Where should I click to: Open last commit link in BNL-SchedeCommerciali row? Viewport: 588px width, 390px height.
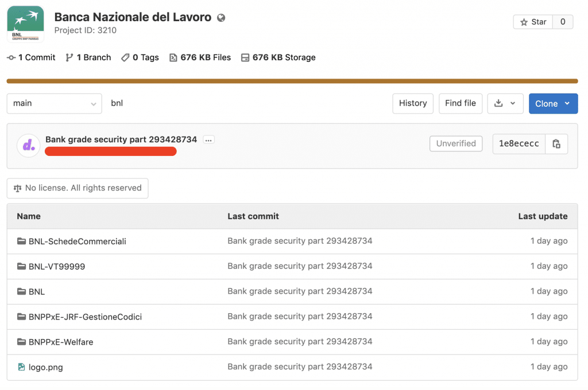tap(300, 241)
